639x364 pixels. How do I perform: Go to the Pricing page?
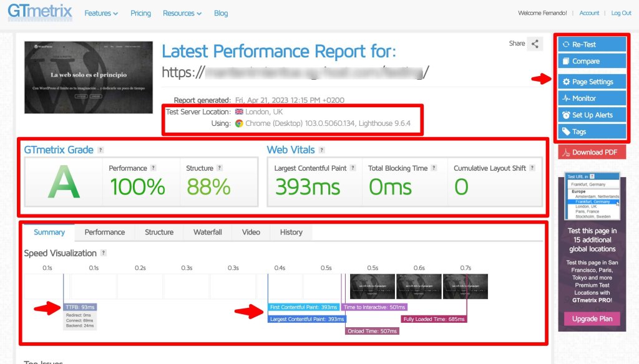(x=140, y=14)
